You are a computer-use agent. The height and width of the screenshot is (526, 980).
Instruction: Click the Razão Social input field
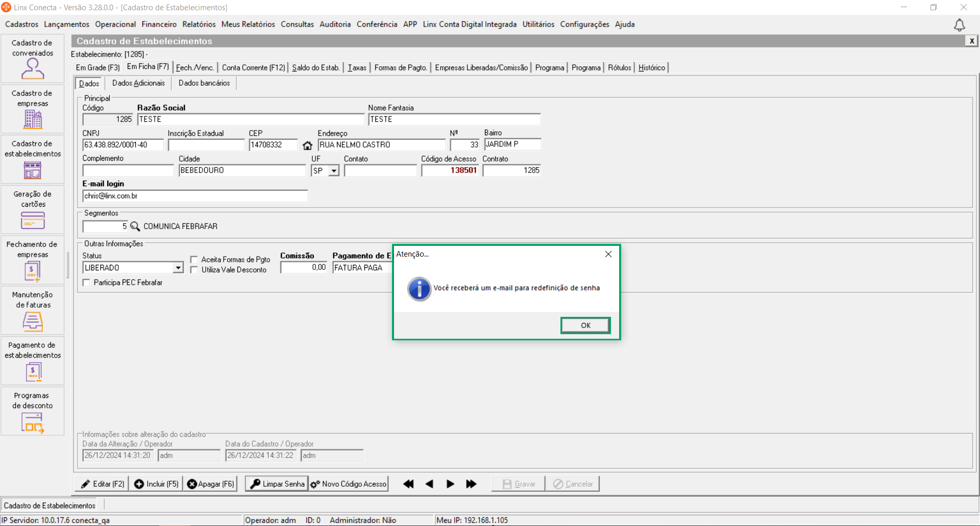click(x=251, y=119)
